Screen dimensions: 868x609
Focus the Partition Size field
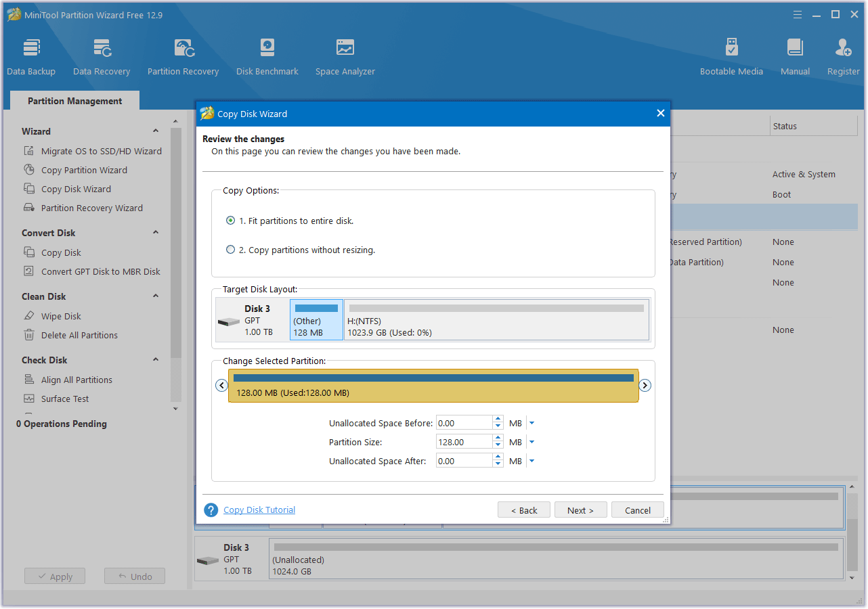click(464, 442)
